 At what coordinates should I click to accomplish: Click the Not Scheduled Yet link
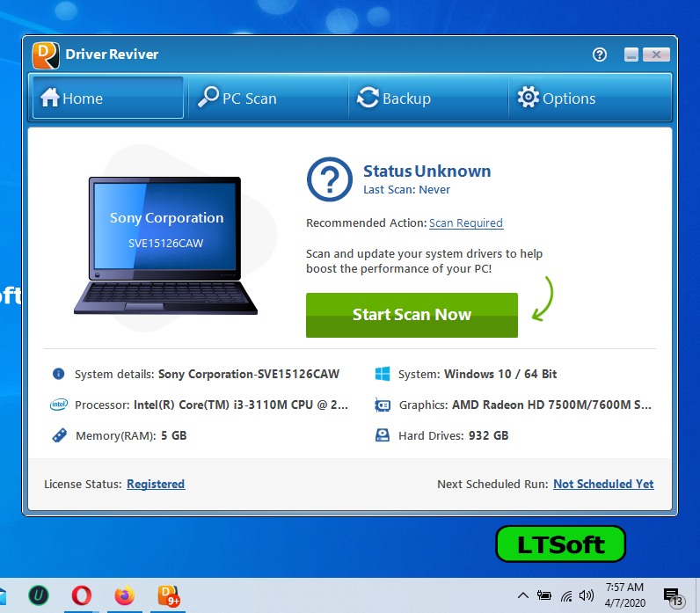pyautogui.click(x=603, y=484)
